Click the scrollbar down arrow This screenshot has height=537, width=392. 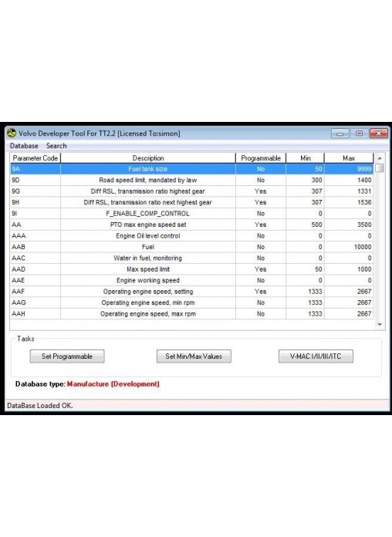[x=380, y=324]
